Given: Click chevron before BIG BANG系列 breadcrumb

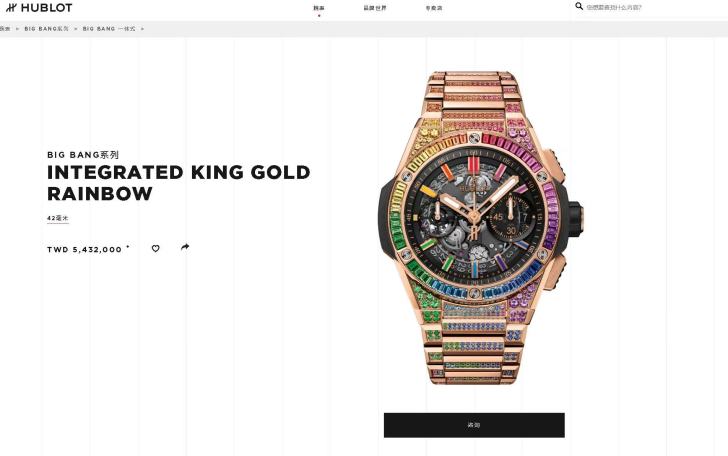Looking at the screenshot, I should [x=18, y=29].
